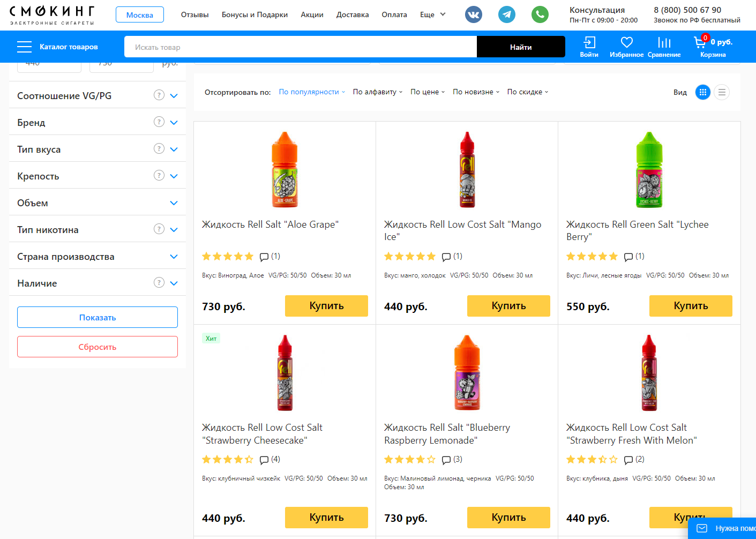Open the VK social page icon
756x539 pixels.
click(474, 14)
